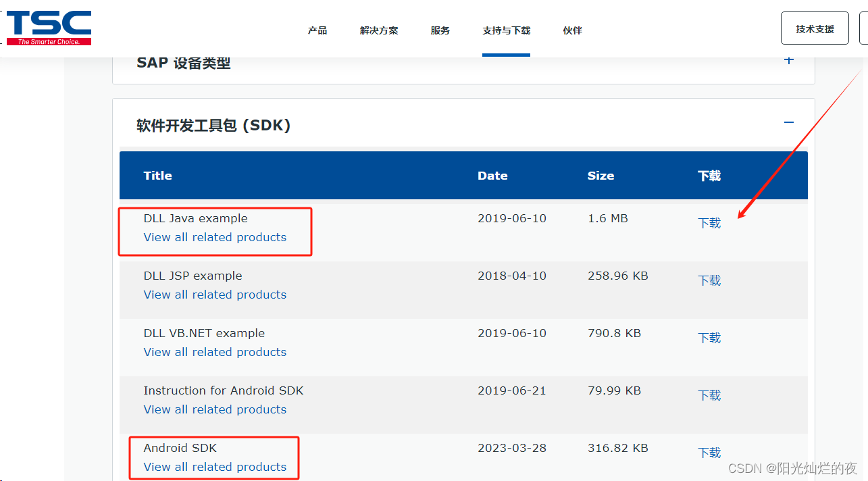Viewport: 868px width, 481px height.
Task: View related products for Android SDK
Action: pyautogui.click(x=214, y=467)
